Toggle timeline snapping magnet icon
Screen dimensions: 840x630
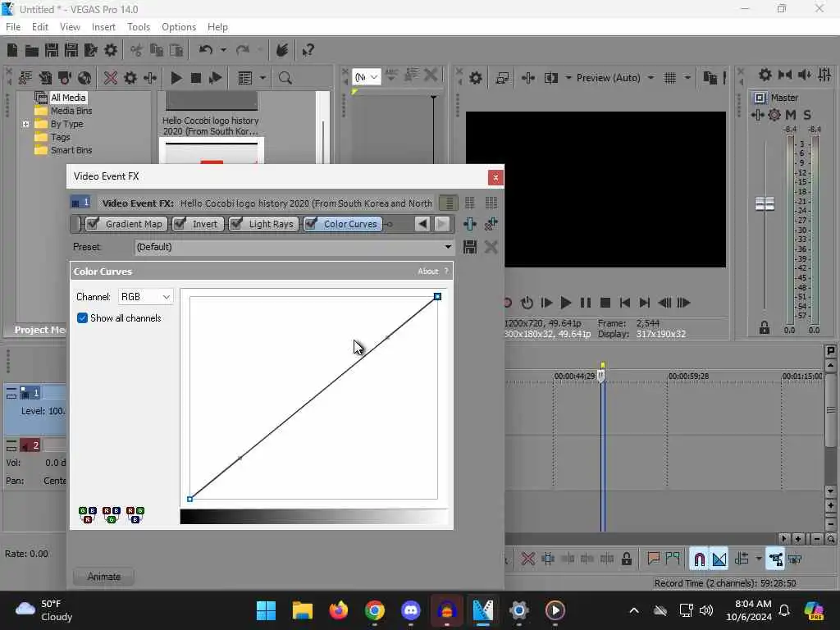coord(699,559)
